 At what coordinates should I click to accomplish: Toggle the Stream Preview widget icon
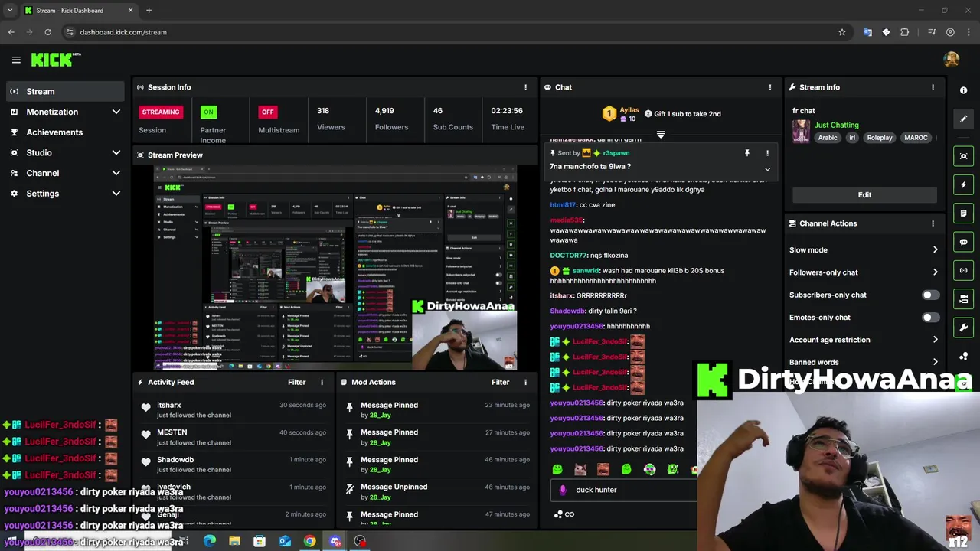tap(964, 156)
